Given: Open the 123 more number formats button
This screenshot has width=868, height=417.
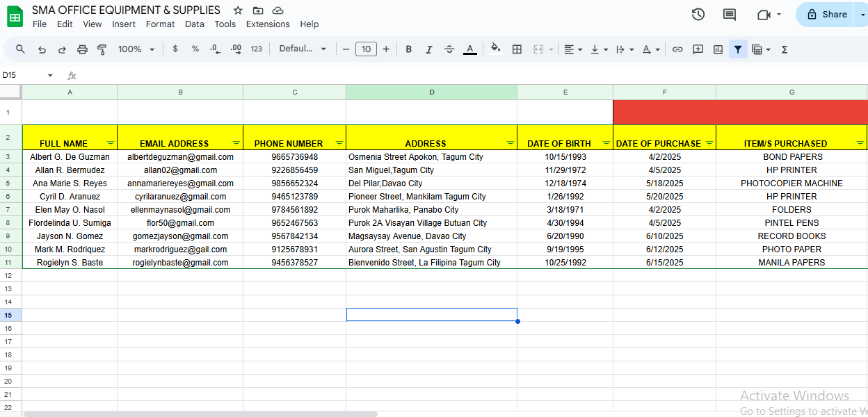Looking at the screenshot, I should 257,49.
